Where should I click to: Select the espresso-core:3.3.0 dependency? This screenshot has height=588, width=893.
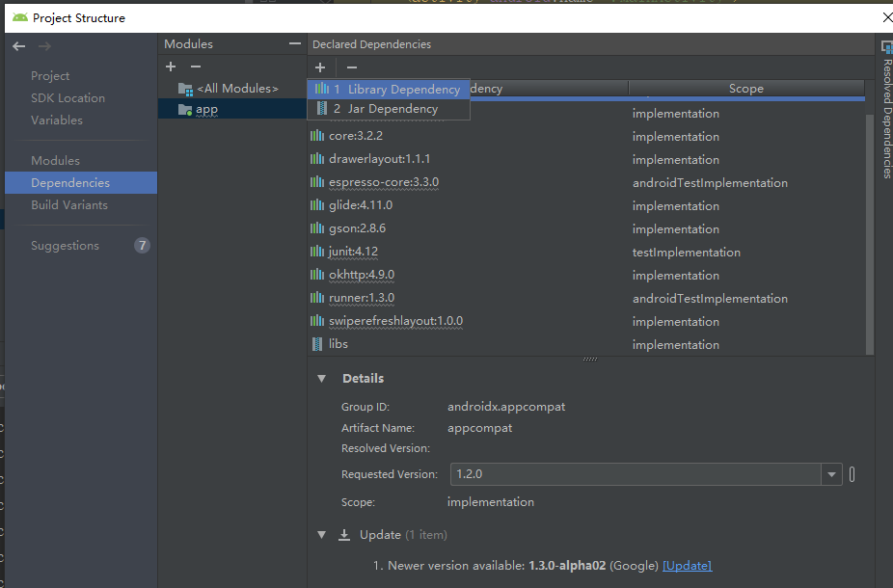pyautogui.click(x=586, y=183)
